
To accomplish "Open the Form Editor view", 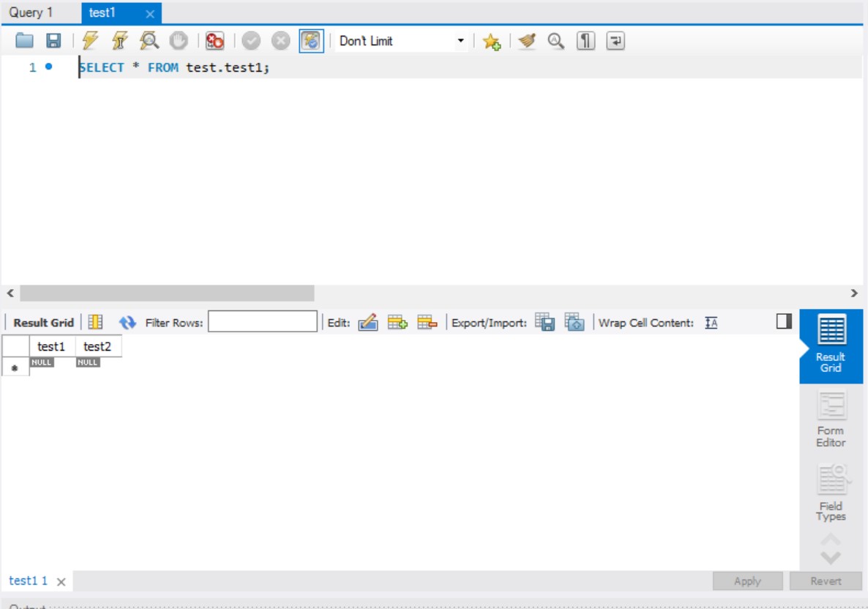I will coord(831,419).
